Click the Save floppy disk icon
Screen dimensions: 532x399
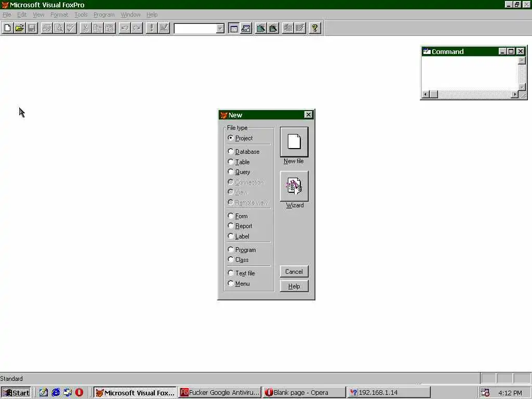click(x=32, y=28)
